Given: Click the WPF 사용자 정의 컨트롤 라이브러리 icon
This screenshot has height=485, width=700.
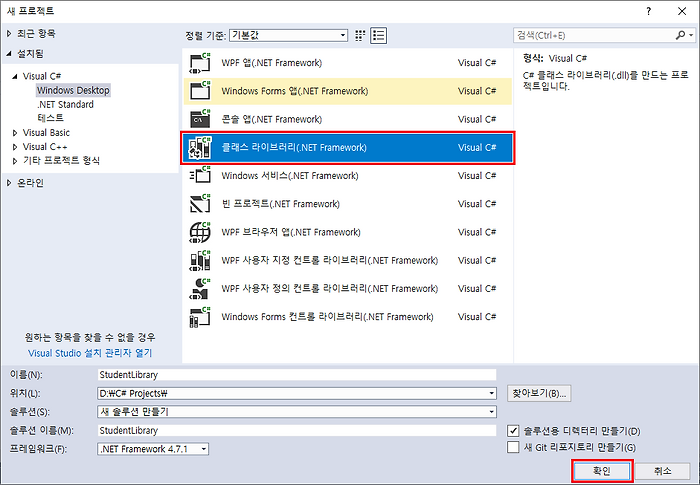Looking at the screenshot, I should coord(200,288).
